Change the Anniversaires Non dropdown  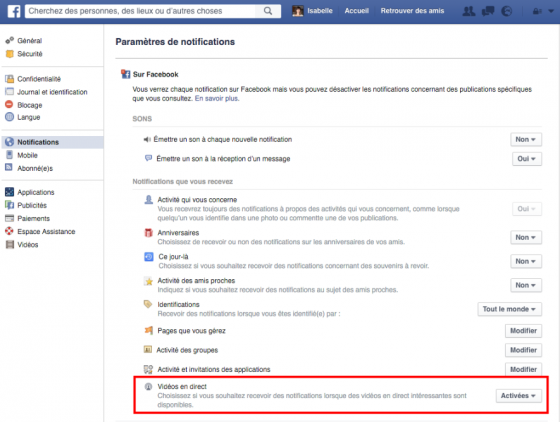point(526,237)
